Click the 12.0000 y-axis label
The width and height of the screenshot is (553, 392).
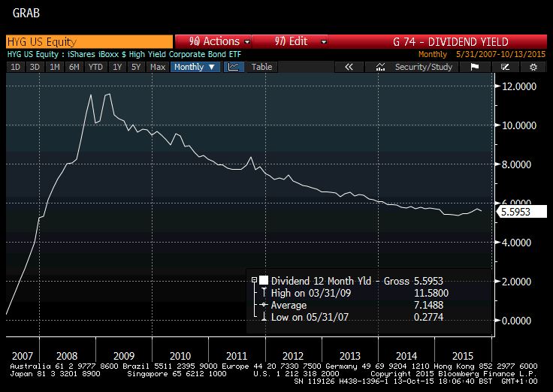(518, 86)
